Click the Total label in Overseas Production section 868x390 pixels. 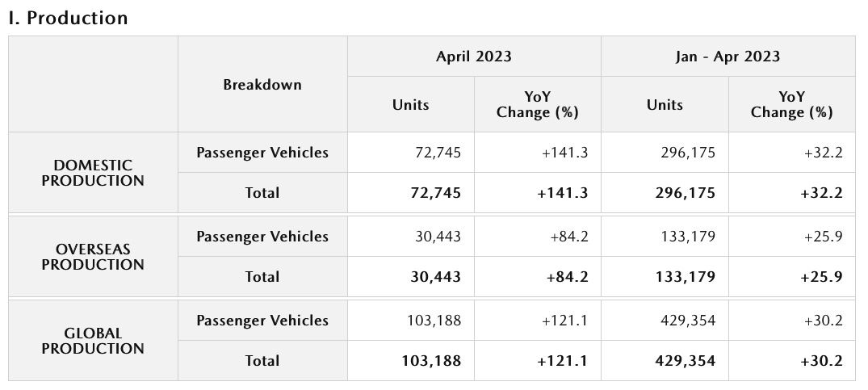262,277
